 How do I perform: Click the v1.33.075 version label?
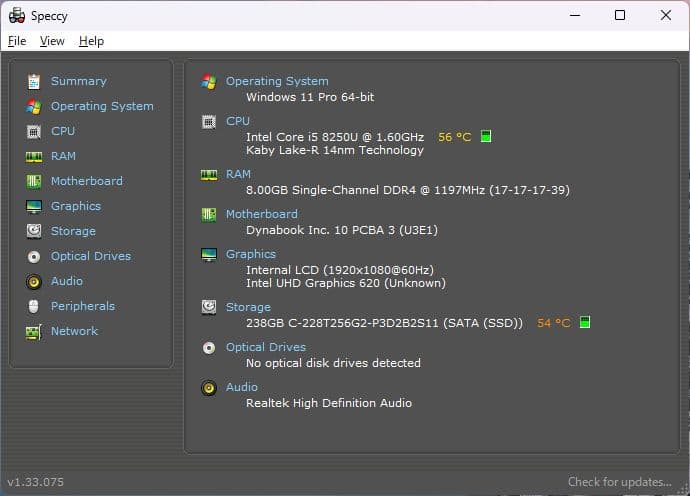(36, 482)
